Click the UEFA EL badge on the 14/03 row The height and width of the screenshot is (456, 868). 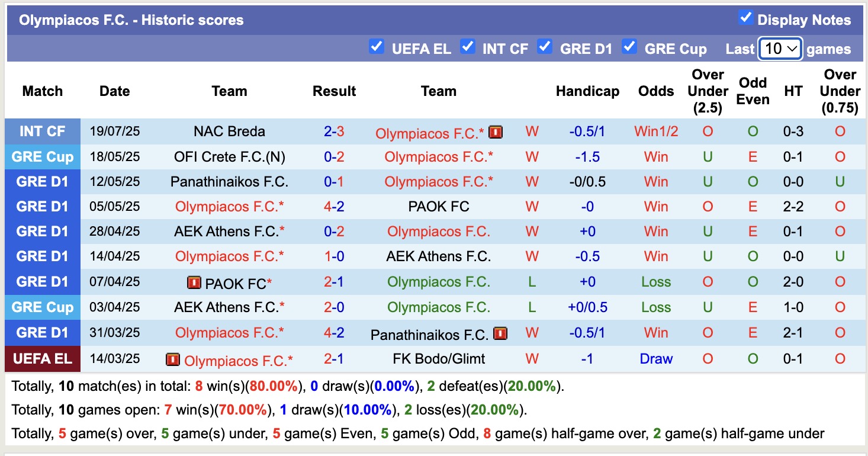pos(42,358)
